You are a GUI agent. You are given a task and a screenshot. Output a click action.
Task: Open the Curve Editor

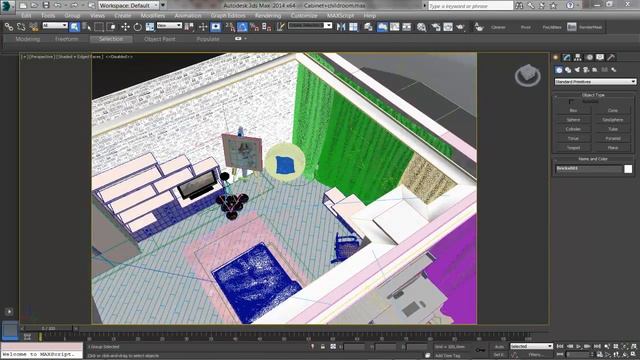pyautogui.click(x=395, y=27)
